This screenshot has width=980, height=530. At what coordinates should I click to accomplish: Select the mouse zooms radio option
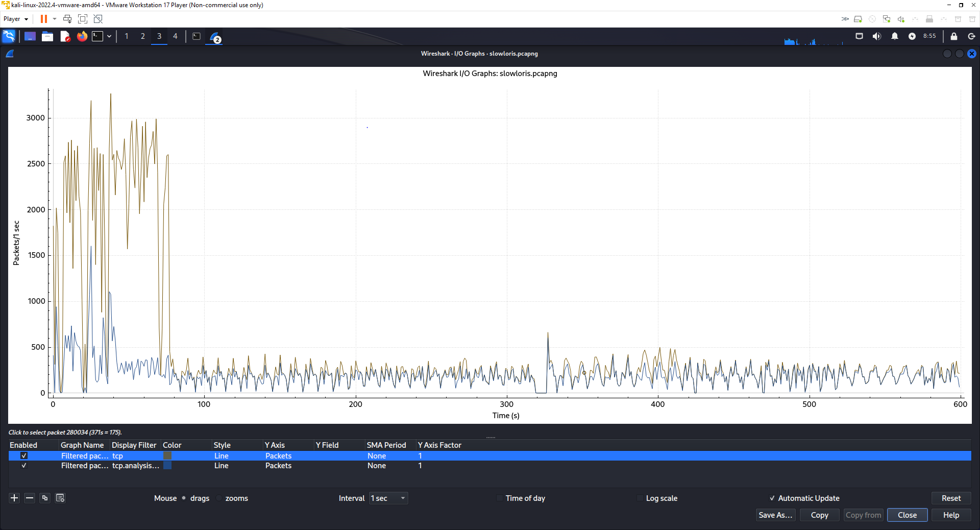pos(219,498)
